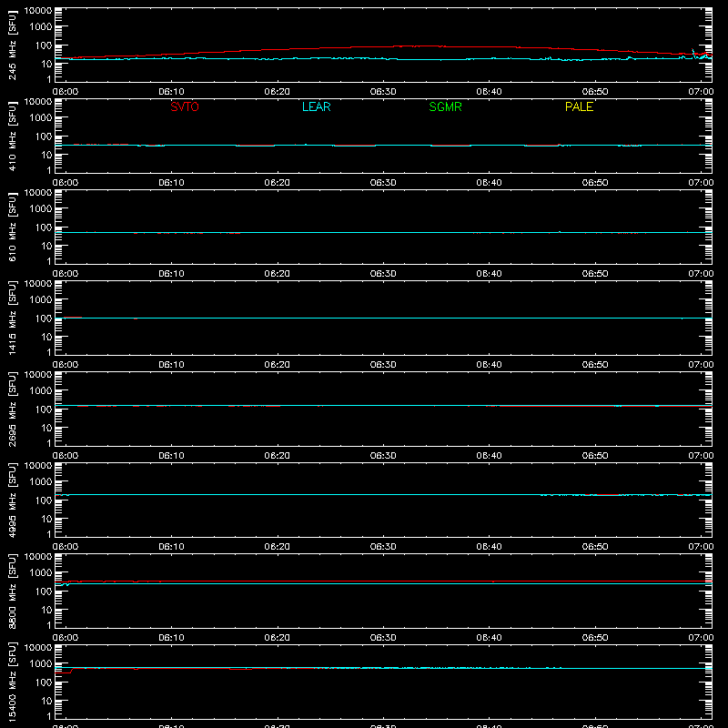Click the 10 y-tick of the 8800 MHz plot
The image size is (728, 728).
coord(46,610)
